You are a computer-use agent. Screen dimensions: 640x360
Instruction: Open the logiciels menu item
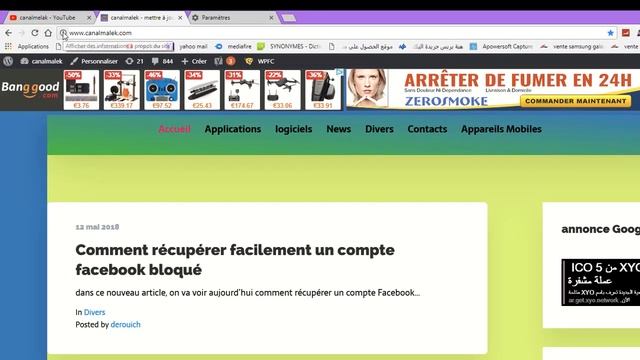(x=293, y=129)
